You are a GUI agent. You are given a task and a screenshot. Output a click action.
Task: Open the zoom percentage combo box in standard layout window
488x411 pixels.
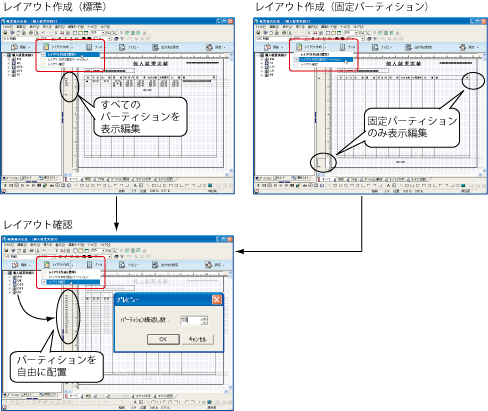point(99,33)
